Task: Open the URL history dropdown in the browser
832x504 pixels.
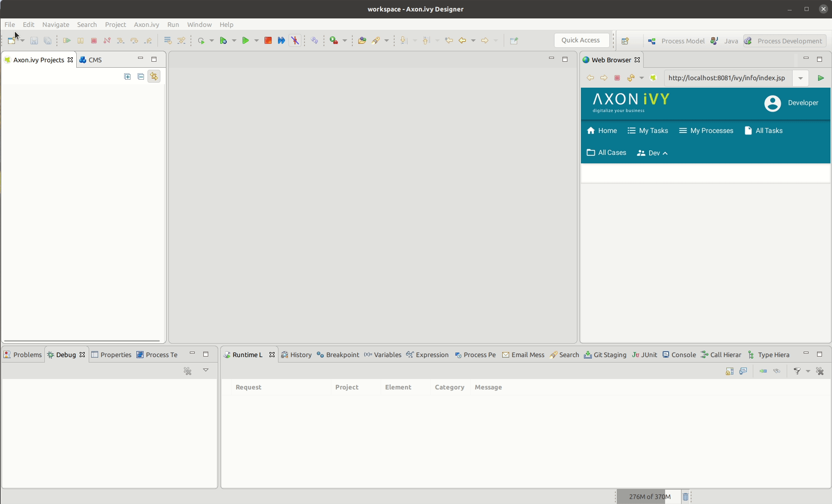Action: 801,78
